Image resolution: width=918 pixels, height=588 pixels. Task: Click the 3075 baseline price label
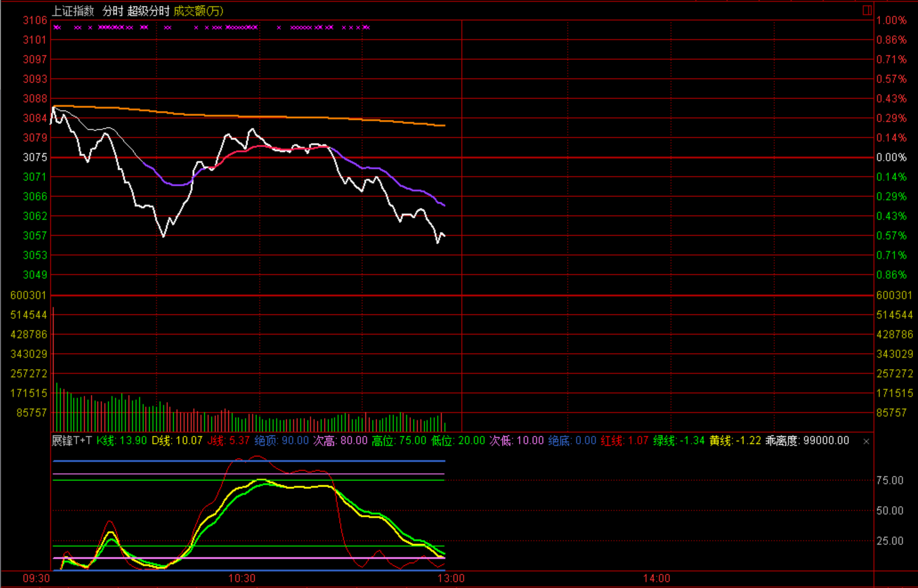pos(35,157)
